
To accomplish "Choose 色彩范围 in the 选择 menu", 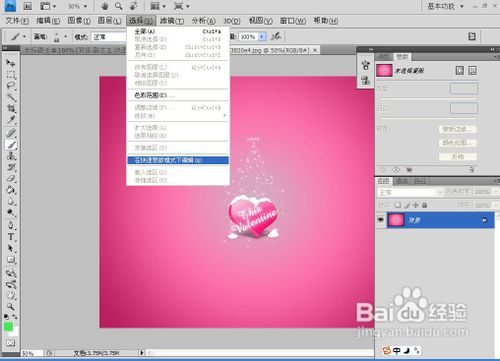I will 178,95.
